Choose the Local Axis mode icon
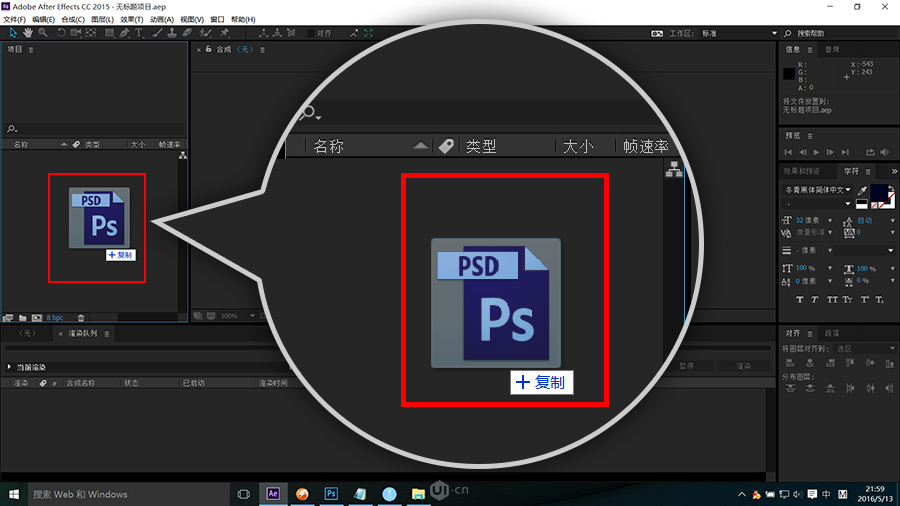 (x=263, y=33)
